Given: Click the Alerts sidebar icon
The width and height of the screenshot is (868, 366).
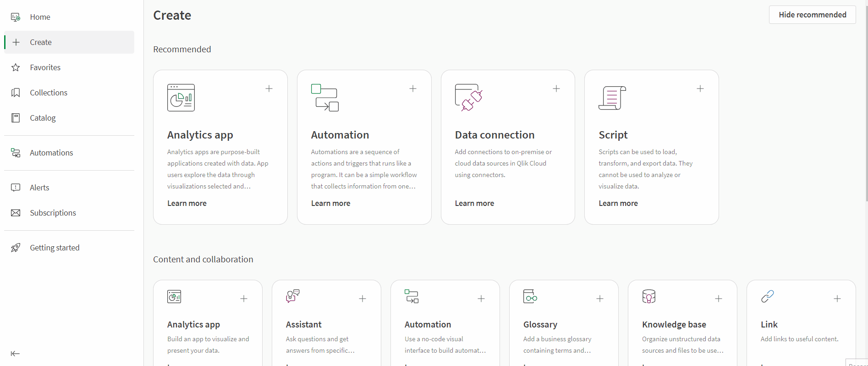Looking at the screenshot, I should point(16,188).
